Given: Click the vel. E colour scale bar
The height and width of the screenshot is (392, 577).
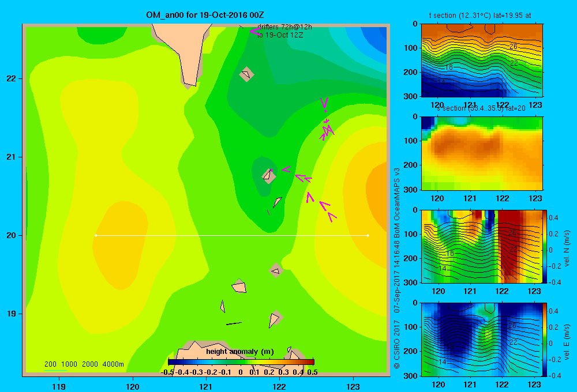Looking at the screenshot, I should tap(545, 340).
